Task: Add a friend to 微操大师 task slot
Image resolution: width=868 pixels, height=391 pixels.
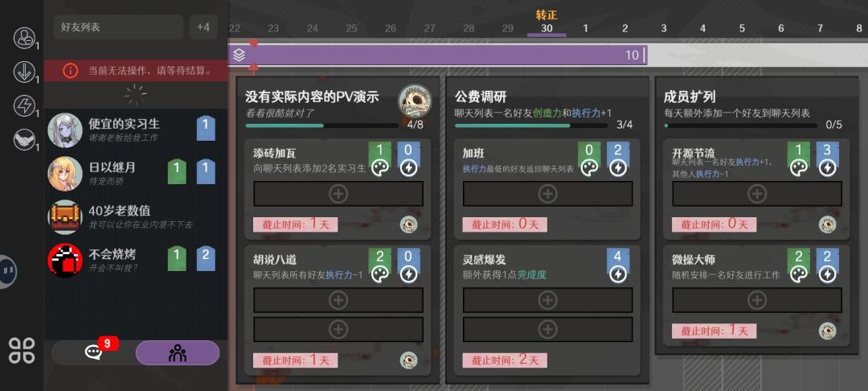Action: pos(757,300)
